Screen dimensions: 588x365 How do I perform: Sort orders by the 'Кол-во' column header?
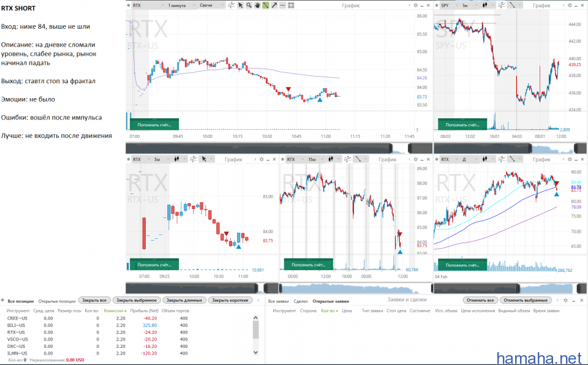point(328,311)
